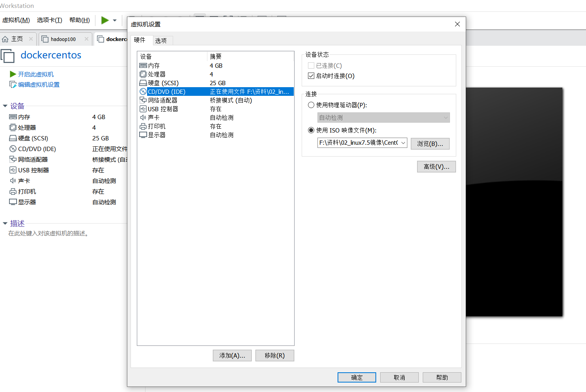Click the CD/DVD (IDE) icon in the main window
This screenshot has width=586, height=392.
(x=13, y=149)
